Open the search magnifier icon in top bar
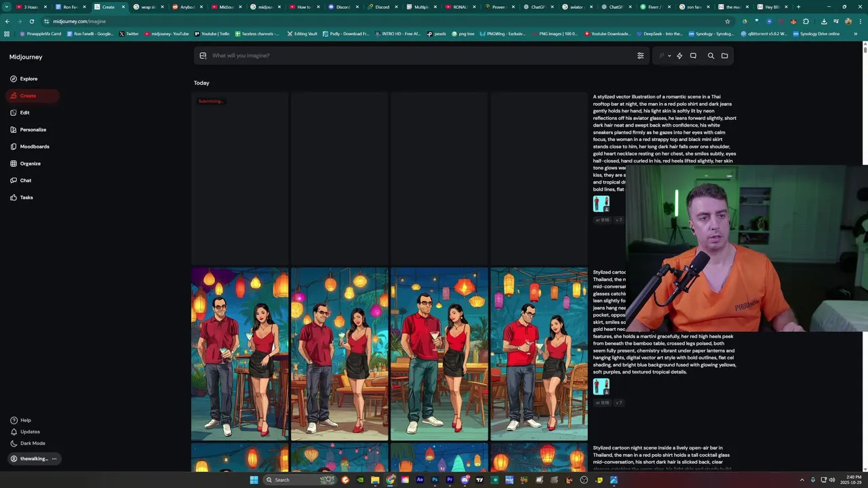868x488 pixels. click(x=711, y=56)
